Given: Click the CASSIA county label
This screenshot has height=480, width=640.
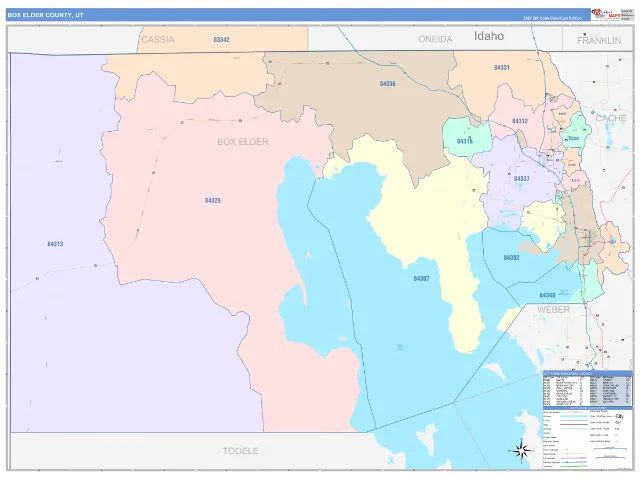Looking at the screenshot, I should 158,40.
